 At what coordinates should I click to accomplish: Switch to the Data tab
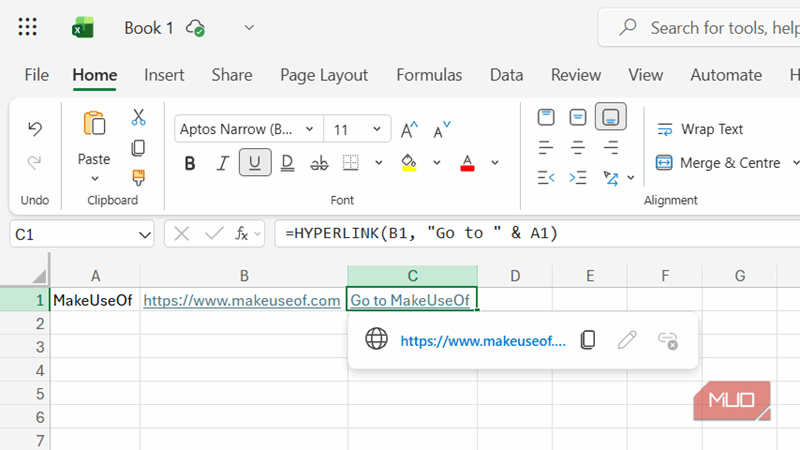(x=506, y=75)
